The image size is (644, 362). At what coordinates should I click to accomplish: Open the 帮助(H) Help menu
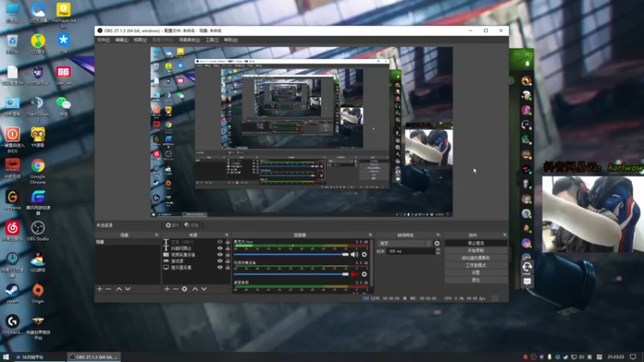tap(231, 39)
